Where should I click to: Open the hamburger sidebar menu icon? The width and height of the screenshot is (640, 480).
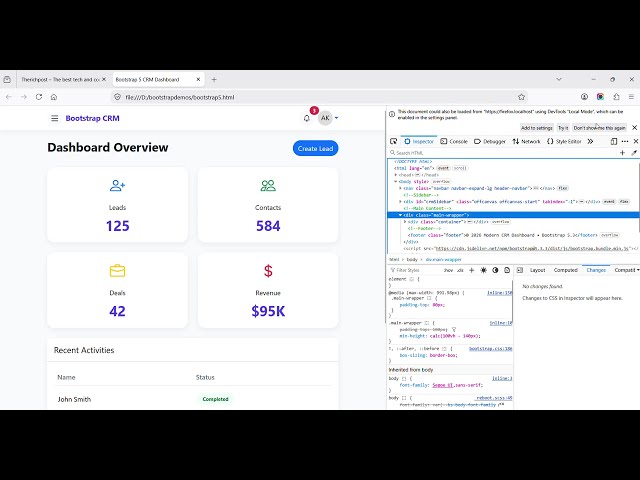point(55,118)
